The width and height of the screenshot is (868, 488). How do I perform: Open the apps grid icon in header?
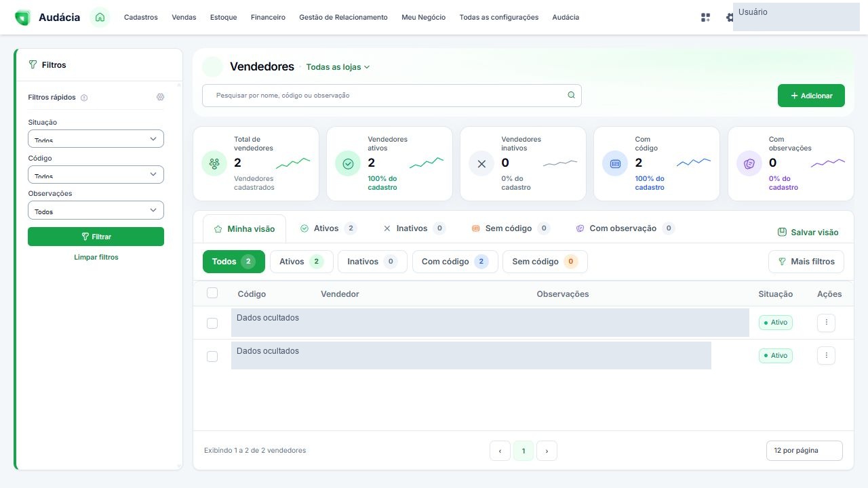click(705, 18)
